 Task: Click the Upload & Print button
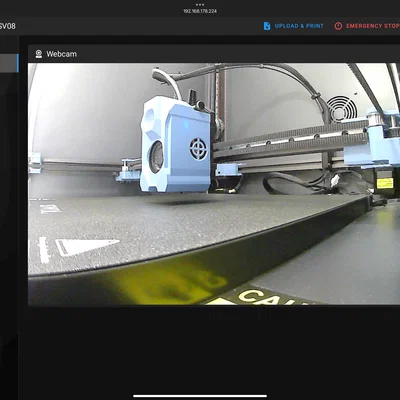pyautogui.click(x=293, y=26)
